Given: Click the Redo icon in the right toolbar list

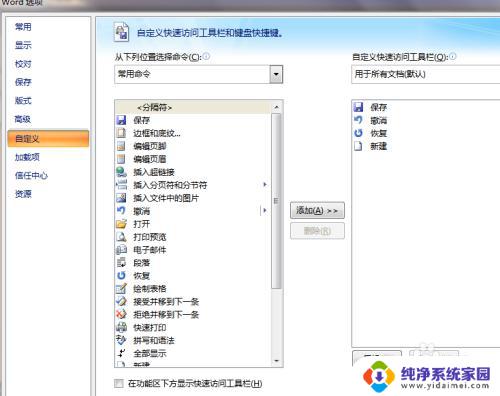Looking at the screenshot, I should (358, 133).
